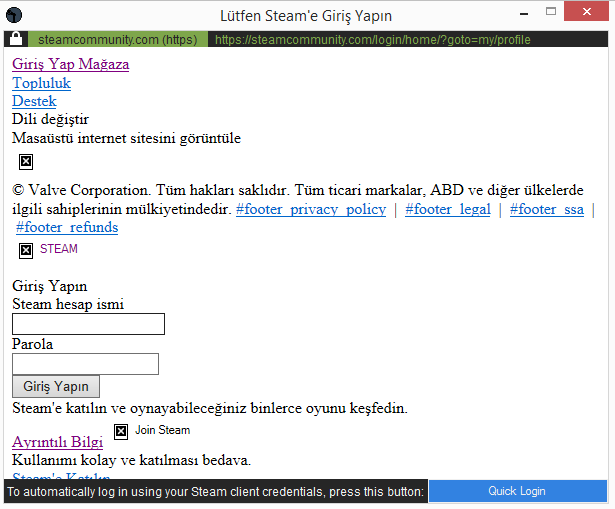This screenshot has width=615, height=509.
Task: Click broken image icon below Masaüstü text
Action: click(x=26, y=162)
